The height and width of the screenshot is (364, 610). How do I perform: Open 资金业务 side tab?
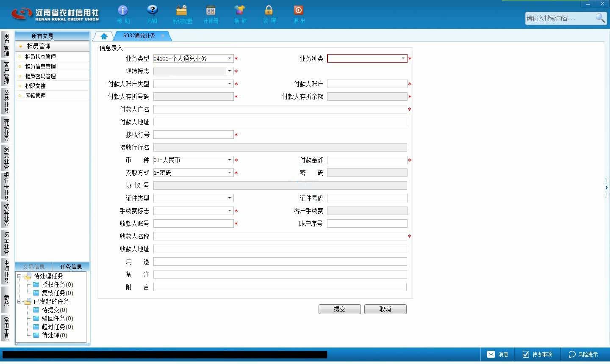pyautogui.click(x=6, y=243)
